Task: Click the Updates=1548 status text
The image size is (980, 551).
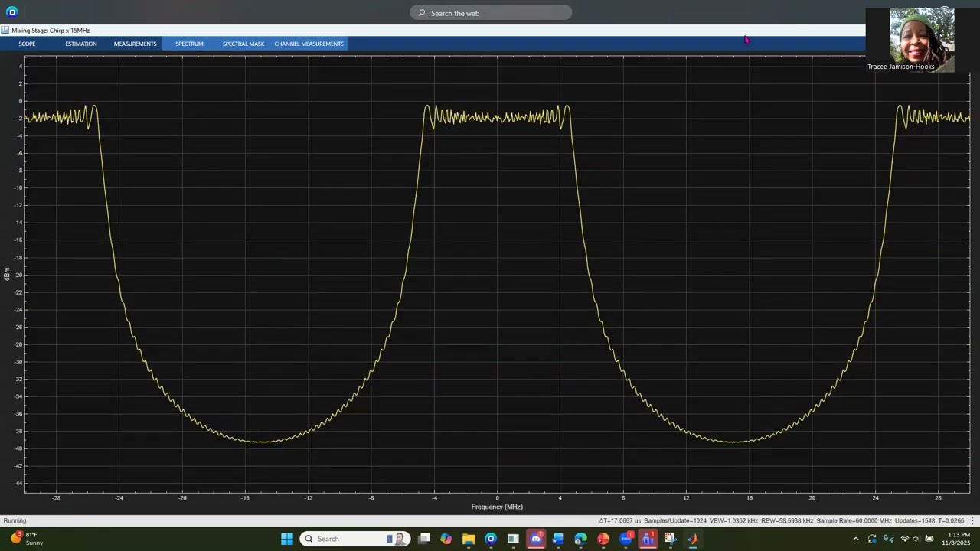Action: point(915,520)
